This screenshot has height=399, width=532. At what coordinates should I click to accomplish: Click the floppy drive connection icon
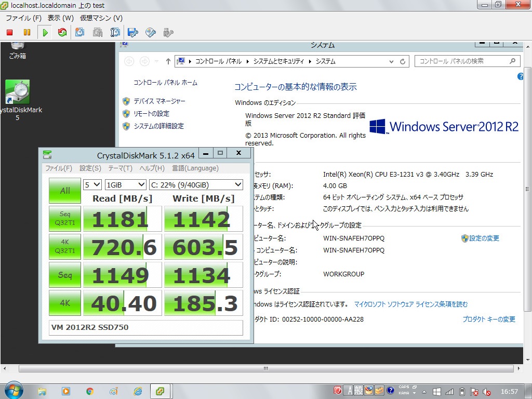click(133, 32)
